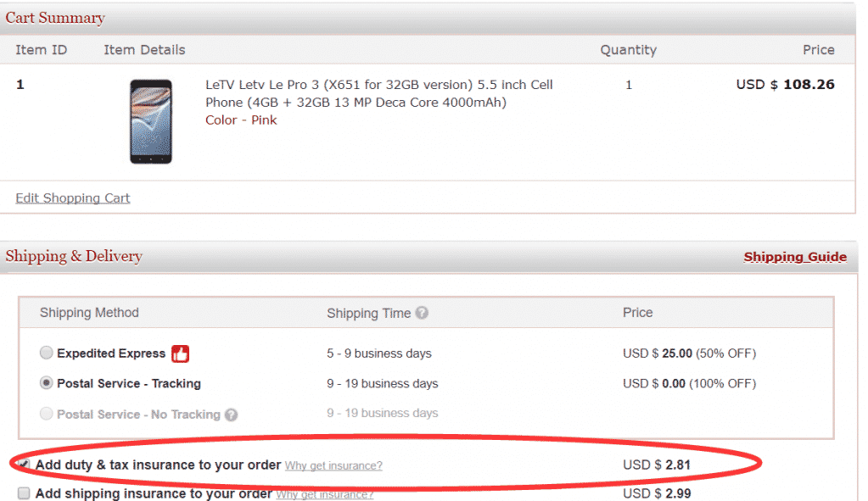
Task: Click the Expedited Express label text
Action: [x=111, y=353]
